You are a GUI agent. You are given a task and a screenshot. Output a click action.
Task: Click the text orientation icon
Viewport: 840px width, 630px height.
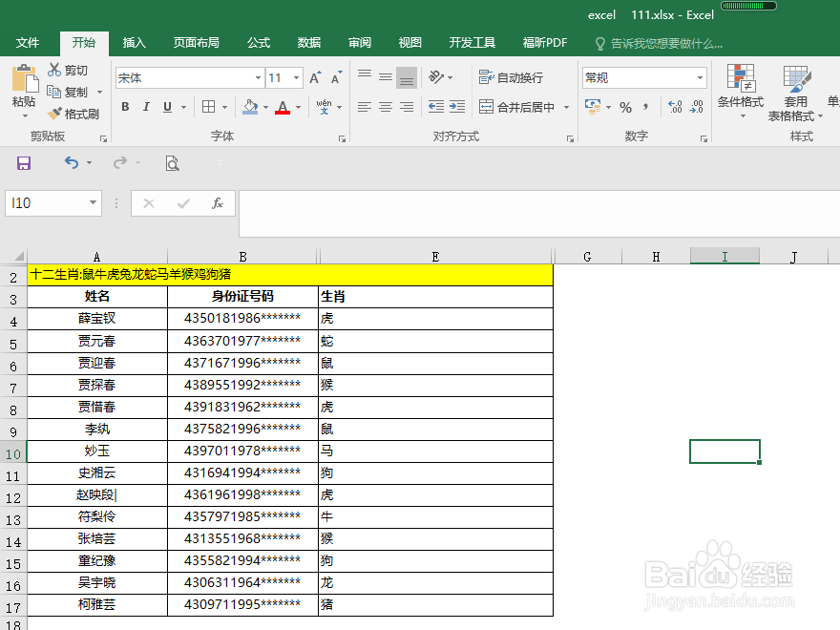(436, 77)
